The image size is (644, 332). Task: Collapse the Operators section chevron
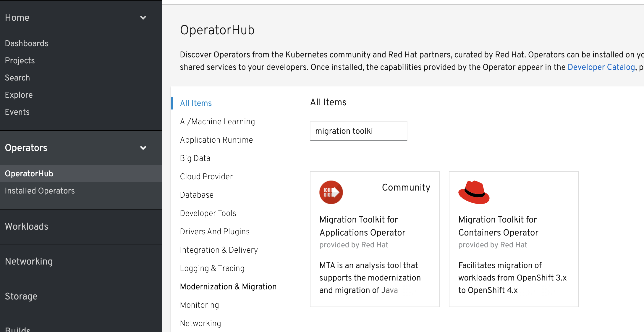(143, 148)
